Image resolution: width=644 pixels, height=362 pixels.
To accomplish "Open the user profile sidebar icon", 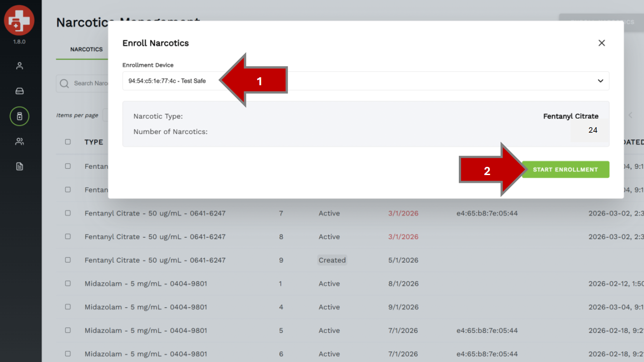I will [20, 66].
